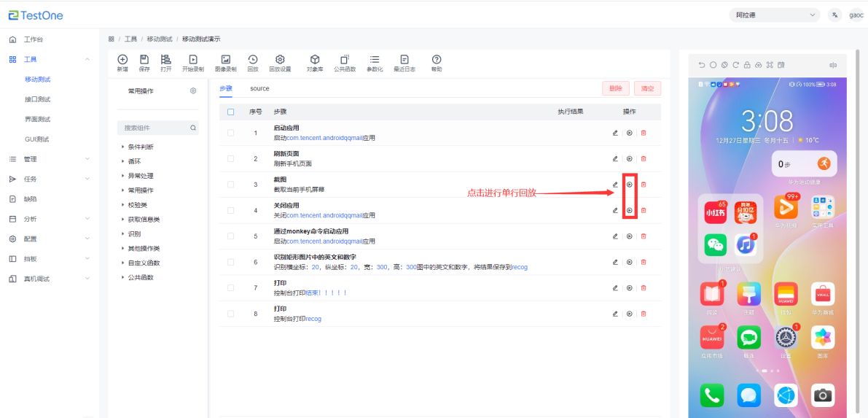
Task: Click 开始录制 (start recording) toolbar icon
Action: point(192,63)
